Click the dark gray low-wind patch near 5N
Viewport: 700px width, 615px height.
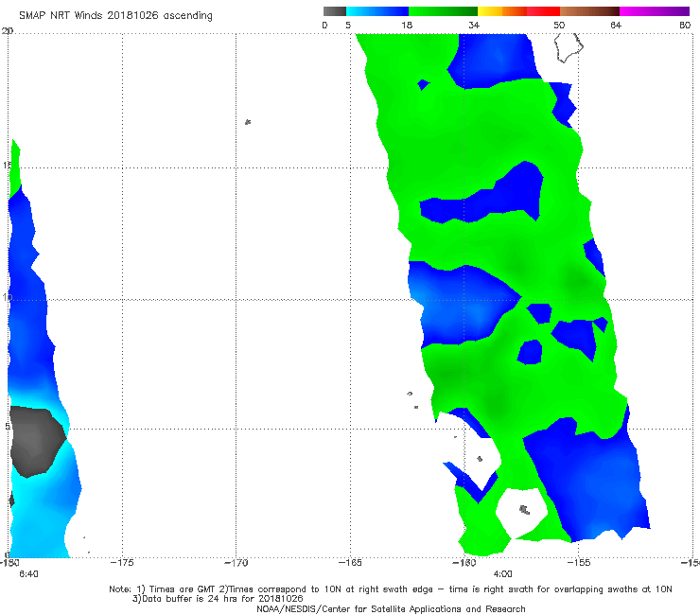[x=37, y=441]
